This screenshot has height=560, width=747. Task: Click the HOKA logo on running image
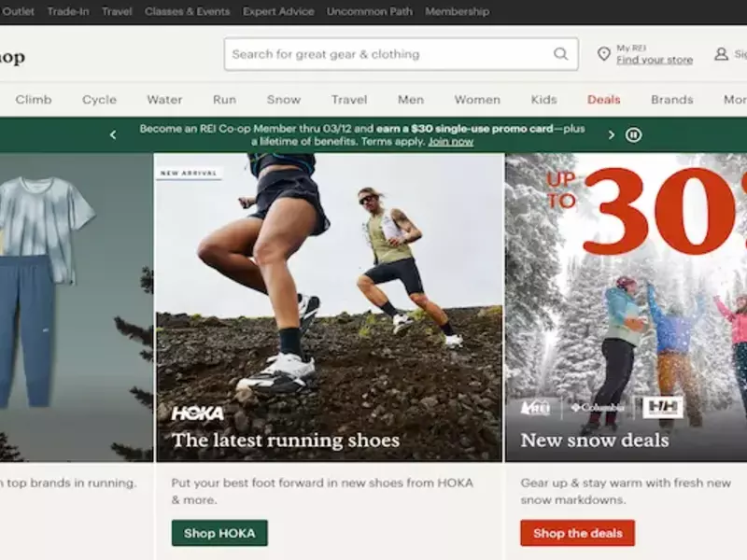[x=197, y=413]
